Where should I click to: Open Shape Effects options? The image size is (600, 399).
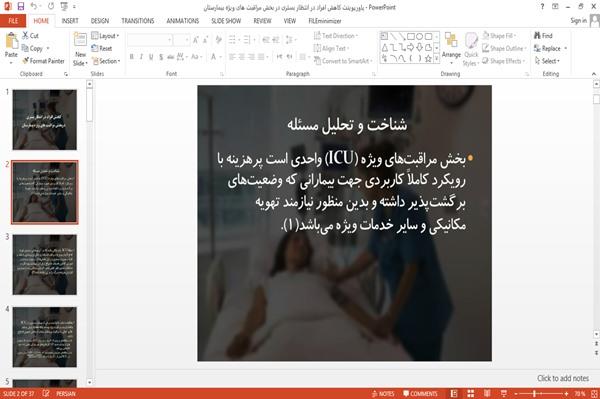coord(503,61)
